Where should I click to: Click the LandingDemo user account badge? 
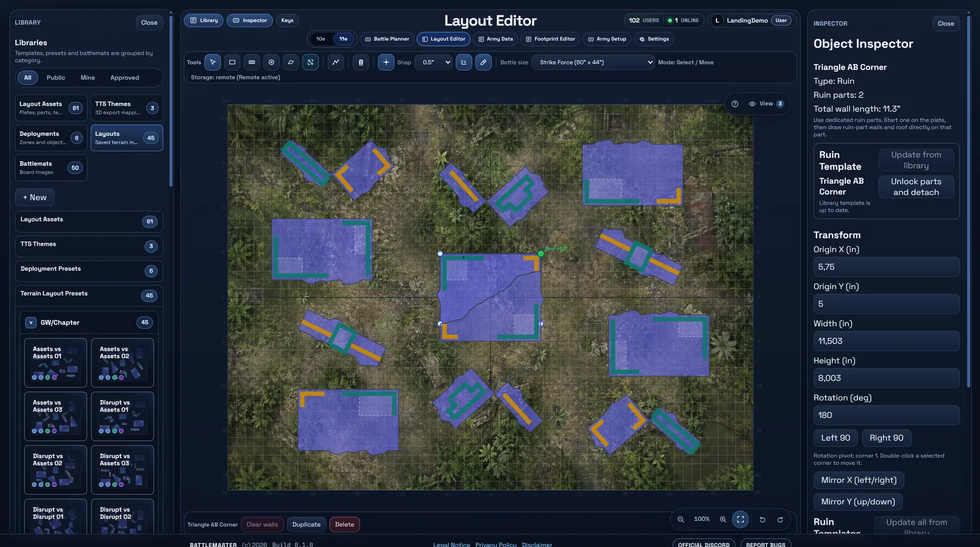pos(752,20)
